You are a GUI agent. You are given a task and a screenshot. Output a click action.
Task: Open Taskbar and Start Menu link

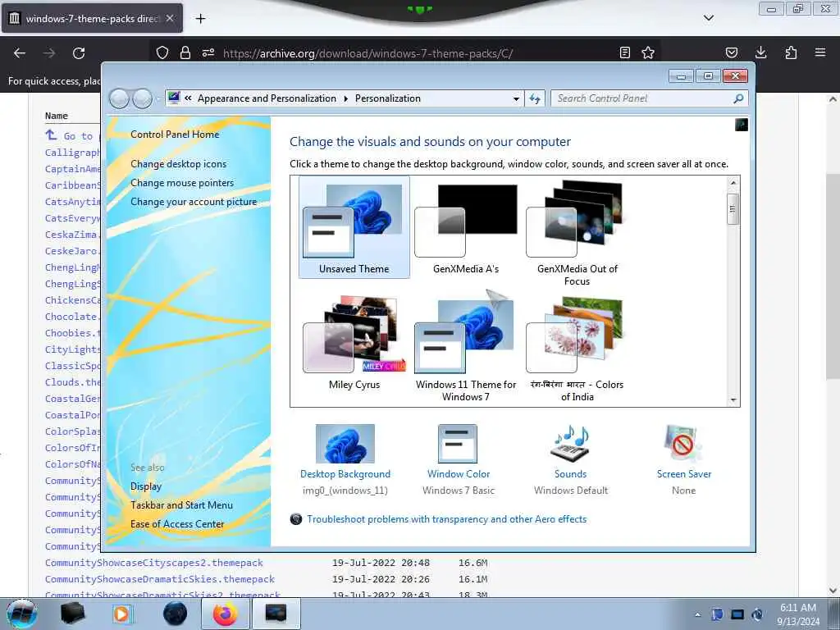pos(181,505)
